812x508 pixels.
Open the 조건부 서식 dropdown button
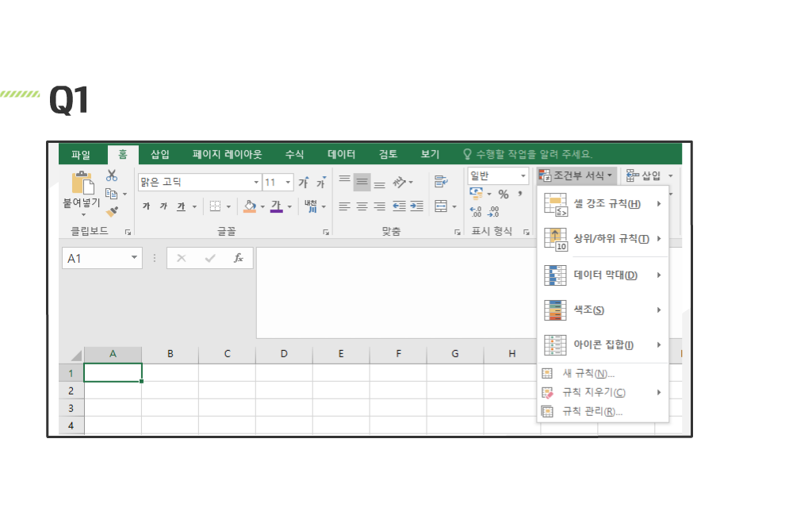(576, 175)
